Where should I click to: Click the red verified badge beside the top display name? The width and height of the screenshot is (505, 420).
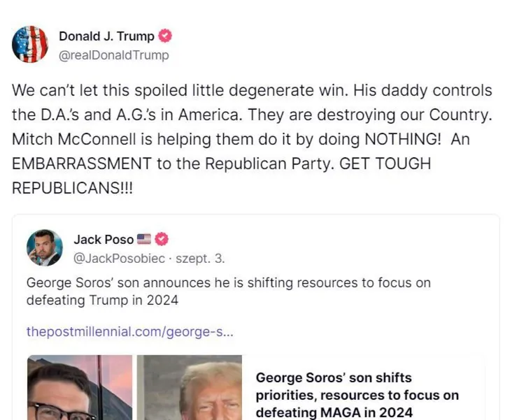tap(166, 36)
